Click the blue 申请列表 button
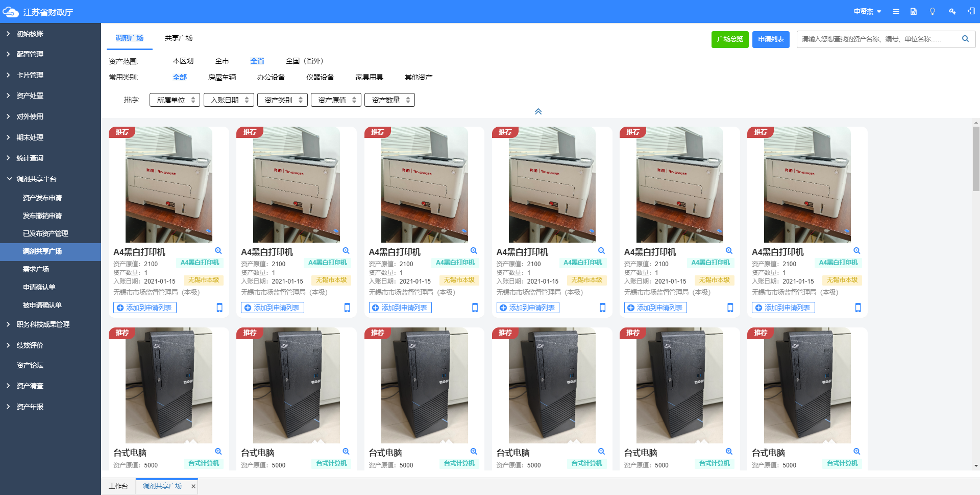980x495 pixels. pos(771,39)
